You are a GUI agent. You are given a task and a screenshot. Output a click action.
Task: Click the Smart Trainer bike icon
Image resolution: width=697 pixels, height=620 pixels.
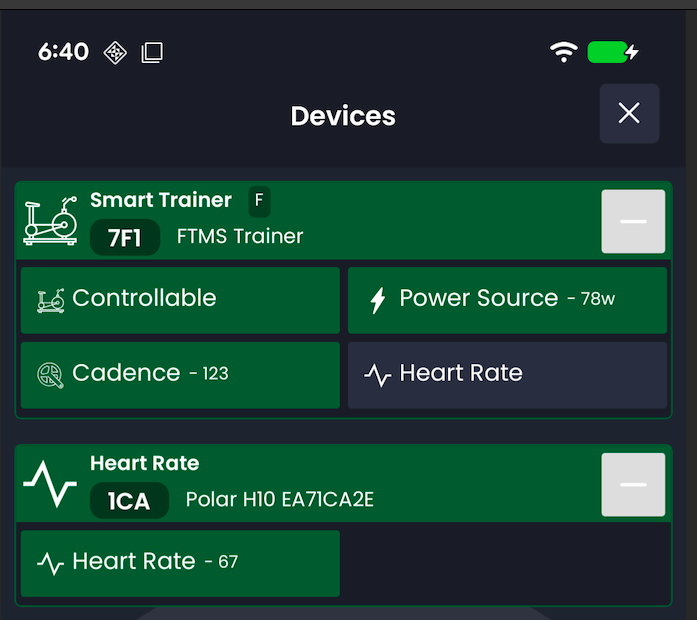[50, 221]
